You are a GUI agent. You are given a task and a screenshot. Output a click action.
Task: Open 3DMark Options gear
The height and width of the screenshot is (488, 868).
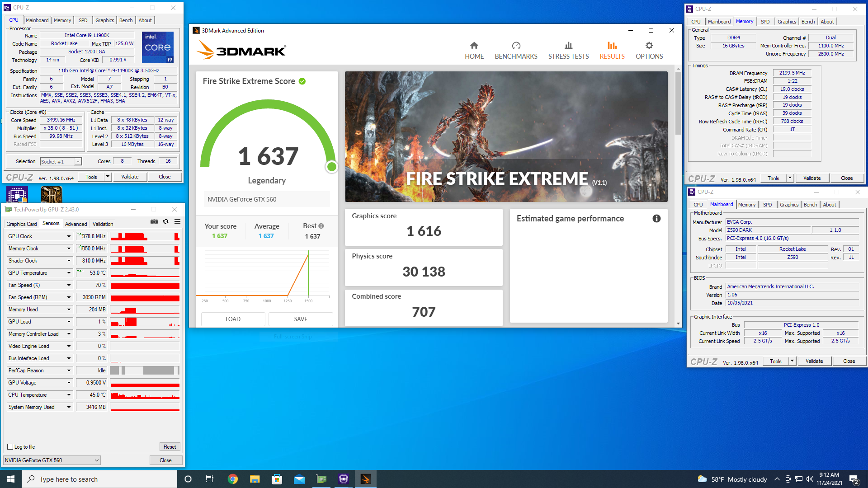pyautogui.click(x=649, y=51)
